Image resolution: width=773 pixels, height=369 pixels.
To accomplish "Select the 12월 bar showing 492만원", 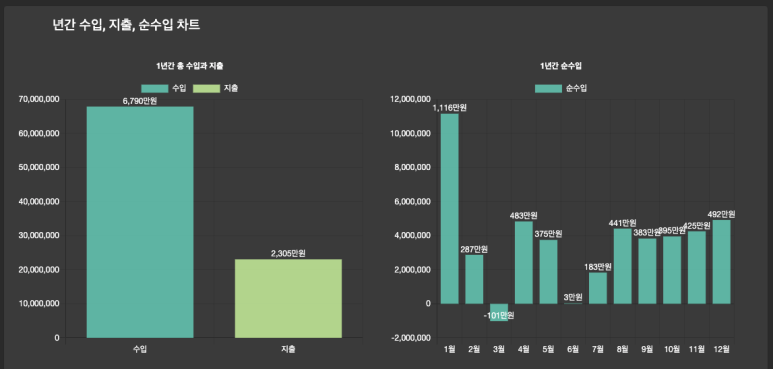I will (721, 262).
